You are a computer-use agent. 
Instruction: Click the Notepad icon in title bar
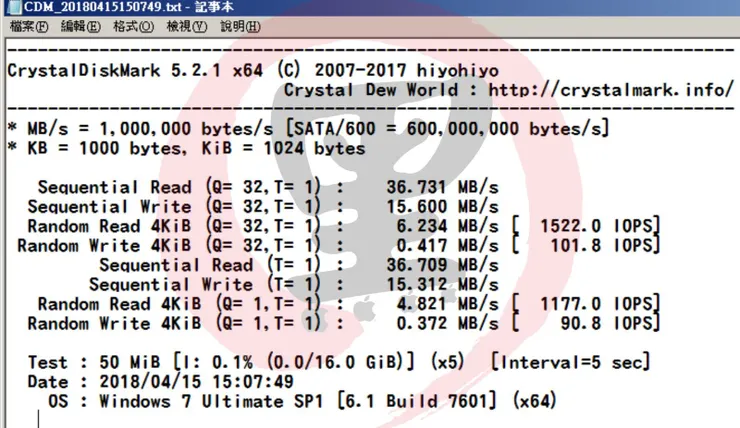14,7
